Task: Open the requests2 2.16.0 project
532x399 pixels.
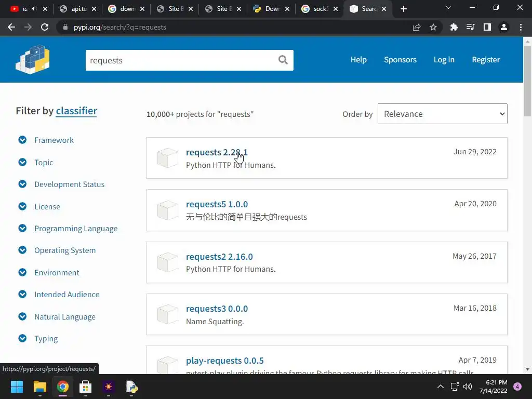Action: pyautogui.click(x=219, y=257)
